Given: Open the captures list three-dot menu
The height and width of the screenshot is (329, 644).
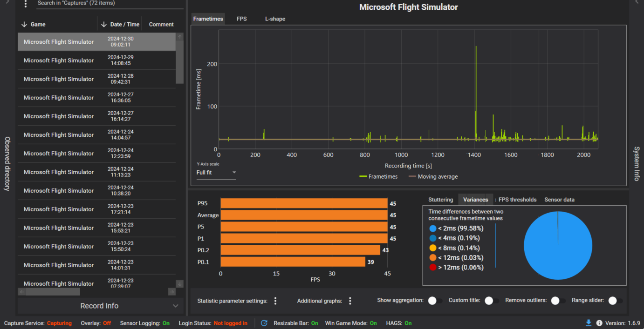Looking at the screenshot, I should [x=26, y=4].
